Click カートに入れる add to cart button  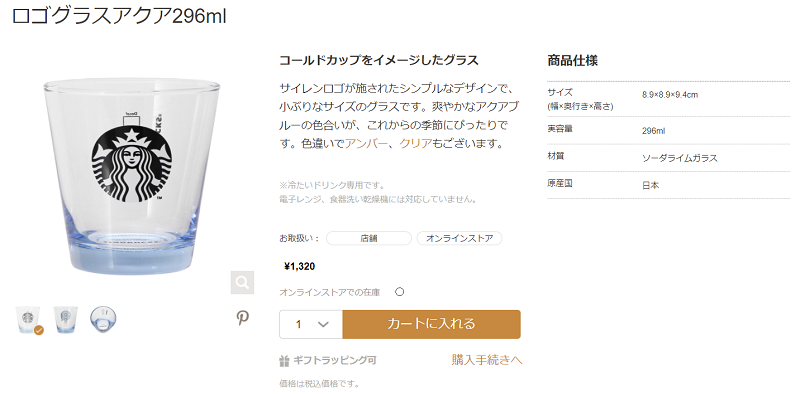[432, 324]
